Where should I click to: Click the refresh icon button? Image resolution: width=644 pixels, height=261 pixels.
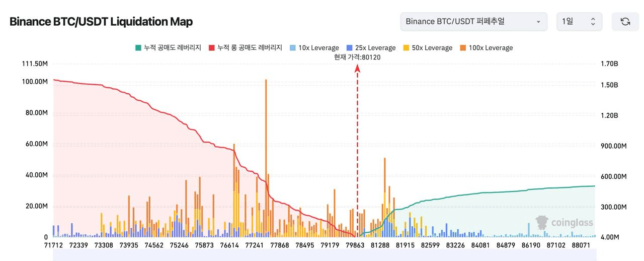tap(625, 22)
